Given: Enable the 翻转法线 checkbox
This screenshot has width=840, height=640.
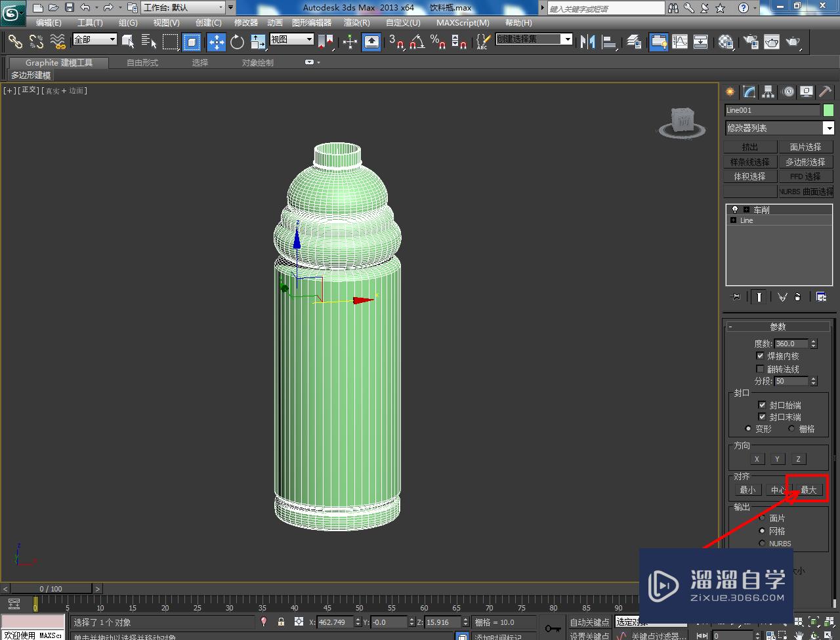Looking at the screenshot, I should tap(760, 369).
